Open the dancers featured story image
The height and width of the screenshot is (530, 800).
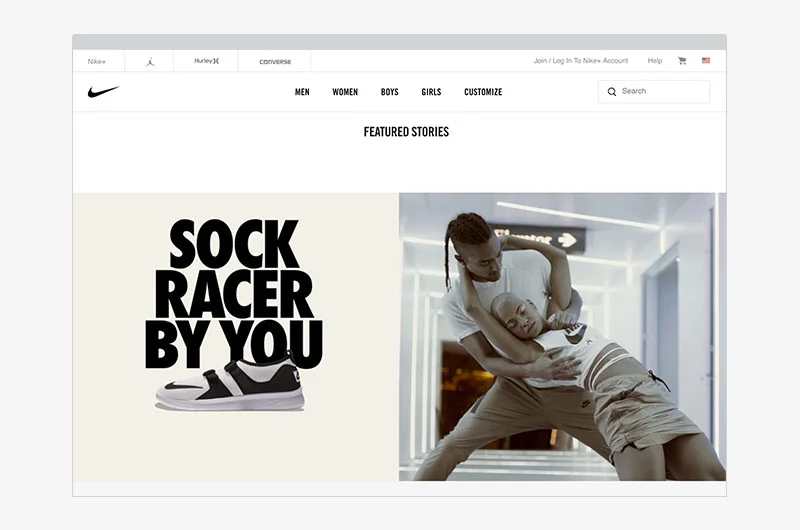(x=562, y=337)
